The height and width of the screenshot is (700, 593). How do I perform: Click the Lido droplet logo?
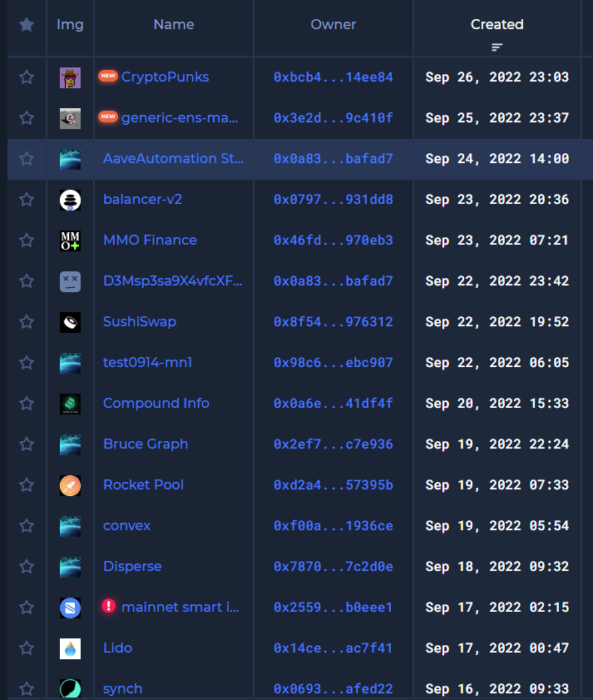tap(70, 648)
